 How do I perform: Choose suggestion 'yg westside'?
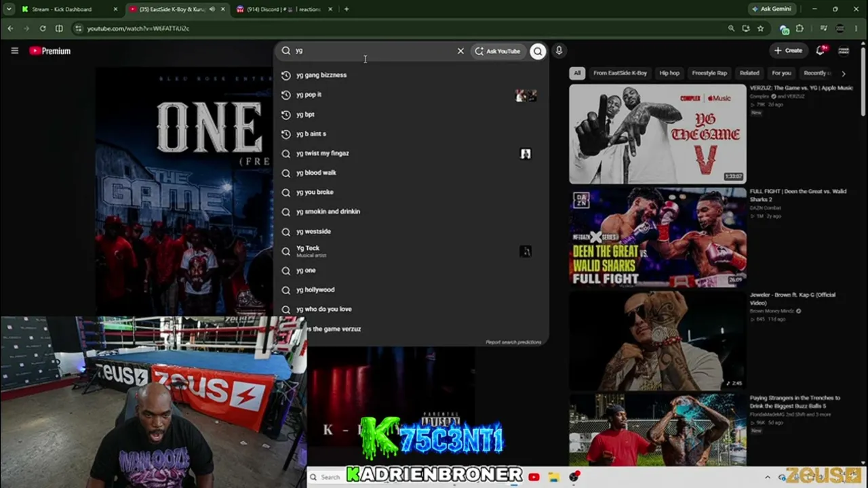pos(411,231)
